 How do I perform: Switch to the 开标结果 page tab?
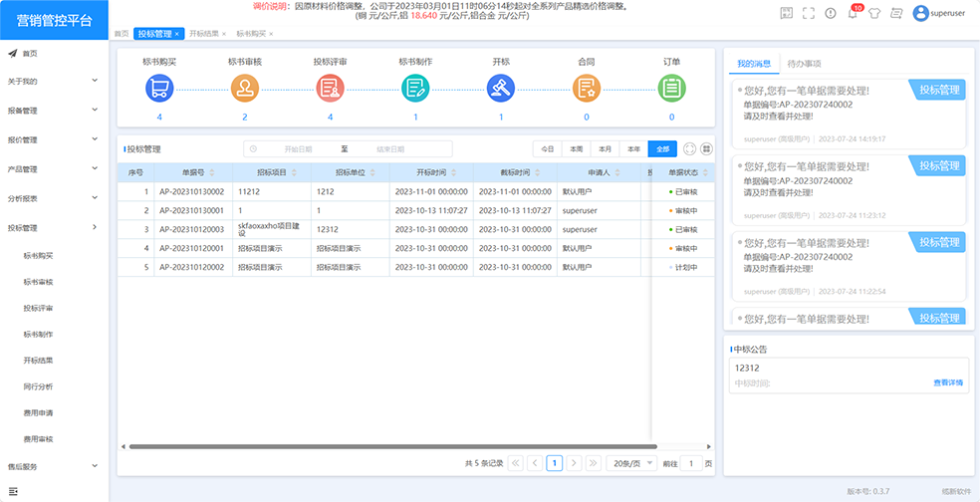click(x=204, y=34)
